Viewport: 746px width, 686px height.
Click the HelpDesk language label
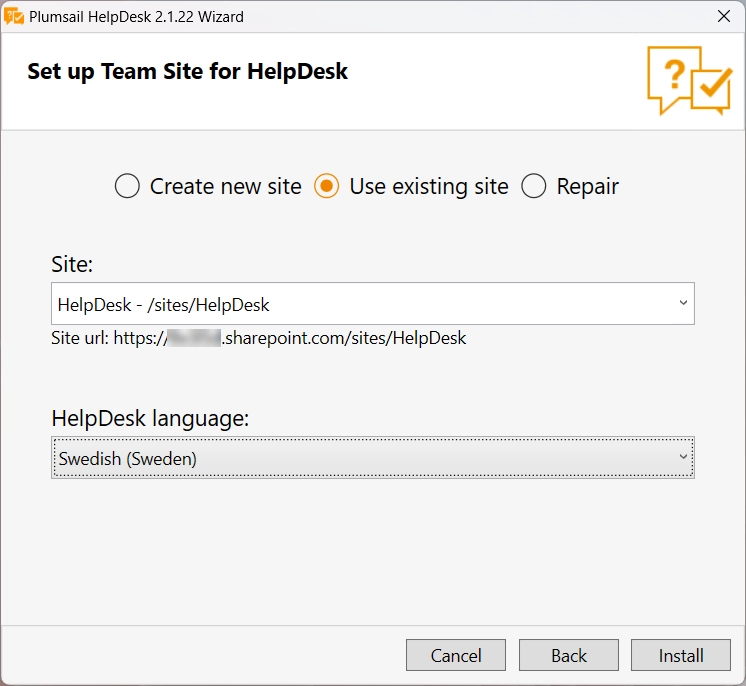[150, 419]
